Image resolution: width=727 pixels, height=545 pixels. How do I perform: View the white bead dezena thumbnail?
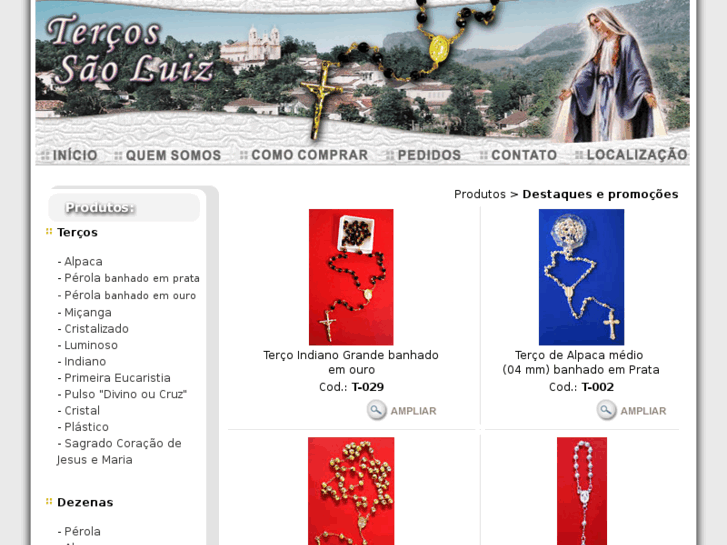pyautogui.click(x=582, y=491)
